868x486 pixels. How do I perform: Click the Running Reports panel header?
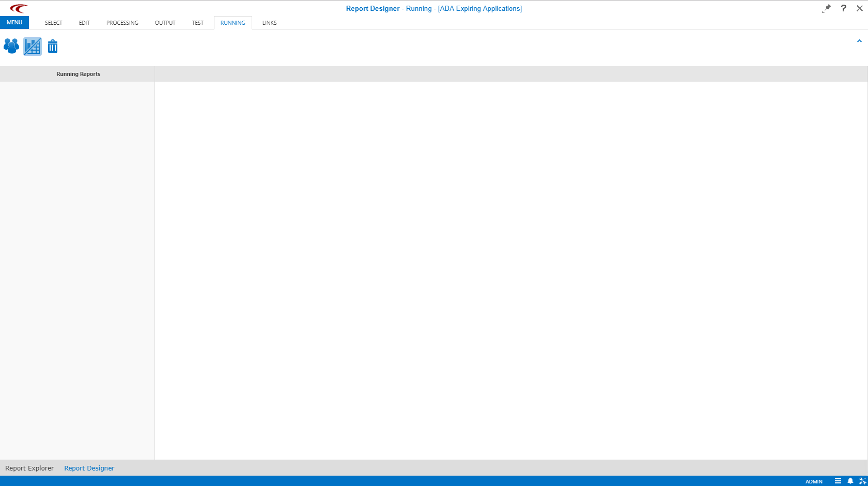(78, 74)
